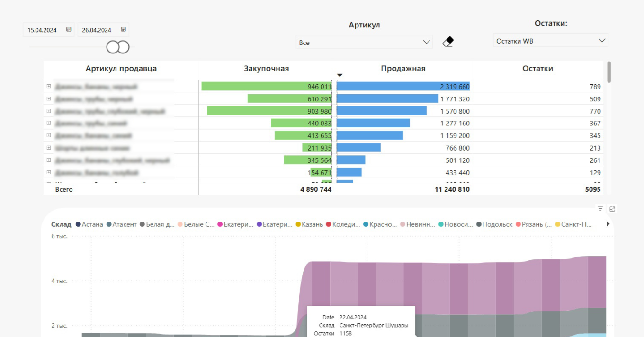
Task: Expand the row with purchase value 610 291
Action: [x=48, y=99]
